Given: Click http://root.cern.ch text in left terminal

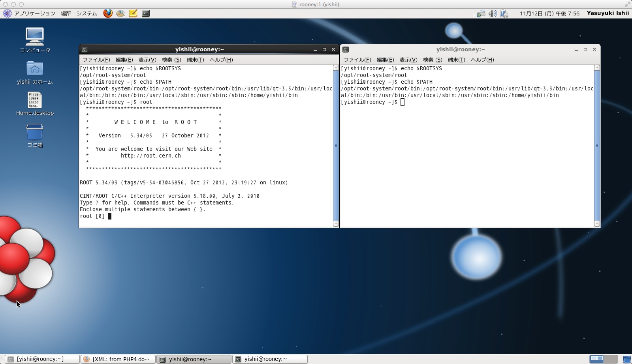Looking at the screenshot, I should pyautogui.click(x=150, y=156).
